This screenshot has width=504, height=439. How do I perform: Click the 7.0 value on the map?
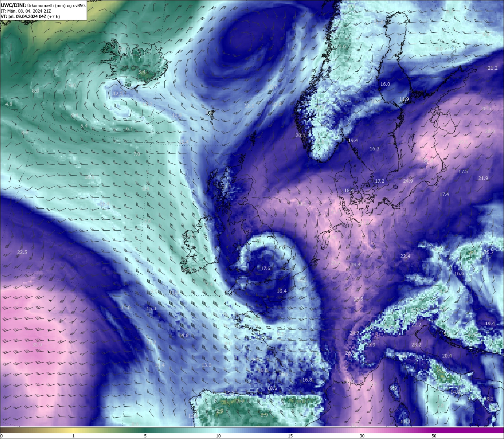click(137, 154)
